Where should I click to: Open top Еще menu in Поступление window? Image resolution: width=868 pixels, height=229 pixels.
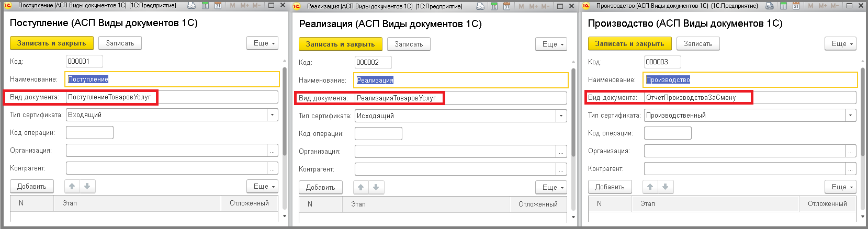tap(262, 43)
